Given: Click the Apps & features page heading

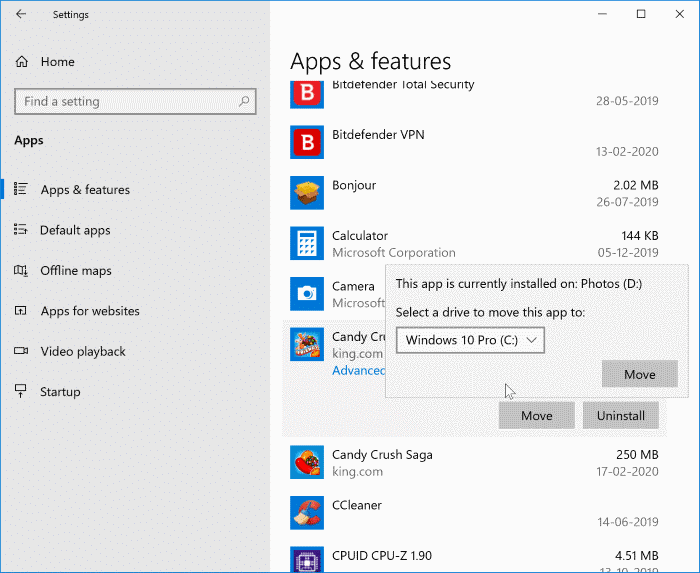Looking at the screenshot, I should 371,61.
